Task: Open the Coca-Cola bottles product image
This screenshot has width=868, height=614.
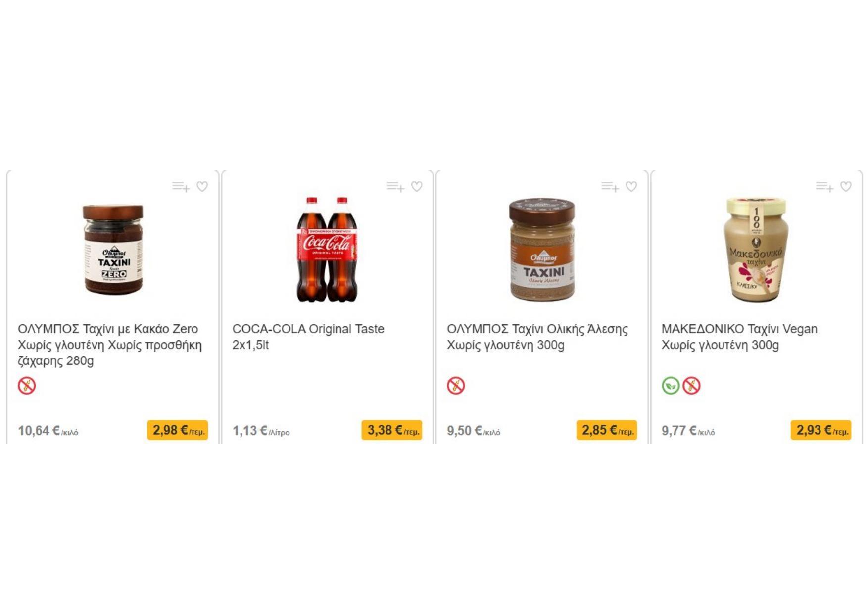Action: click(327, 250)
